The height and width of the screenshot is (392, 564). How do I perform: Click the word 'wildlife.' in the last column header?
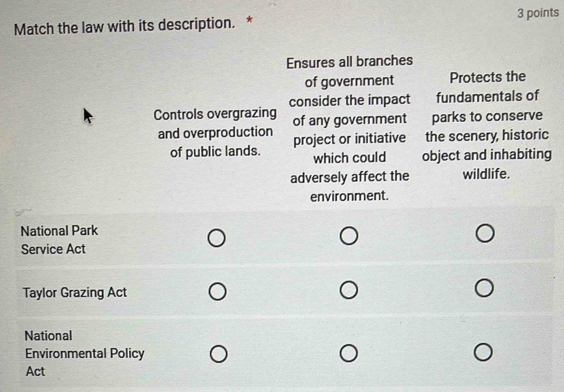486,174
